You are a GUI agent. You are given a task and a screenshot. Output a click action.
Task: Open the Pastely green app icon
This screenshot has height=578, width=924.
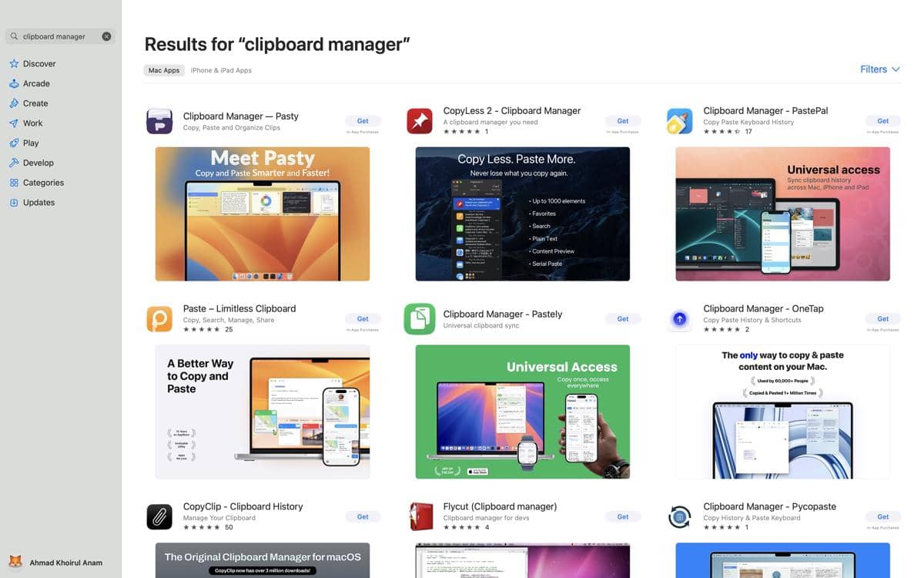(420, 319)
